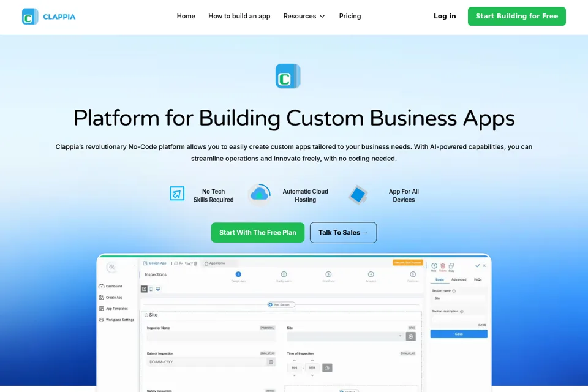The image size is (588, 392).
Task: Select the mobile preview icon
Action: coord(151,289)
